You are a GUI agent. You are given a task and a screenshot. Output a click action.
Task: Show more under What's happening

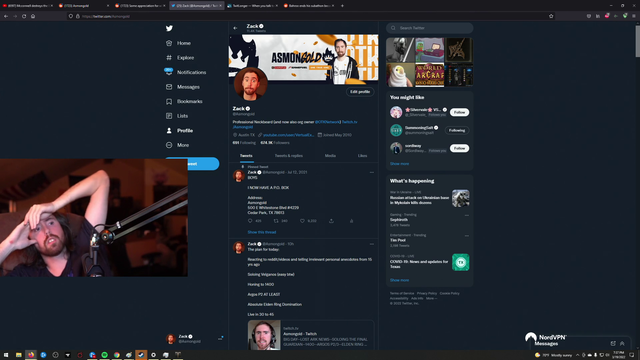point(399,280)
